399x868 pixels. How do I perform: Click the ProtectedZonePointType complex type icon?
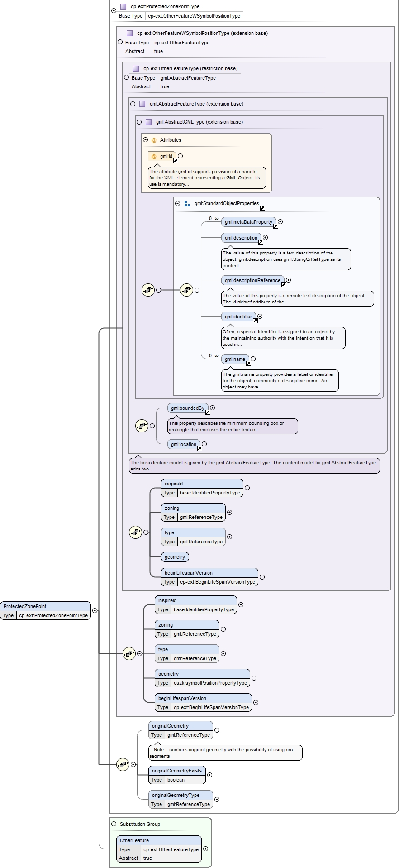pos(123,6)
